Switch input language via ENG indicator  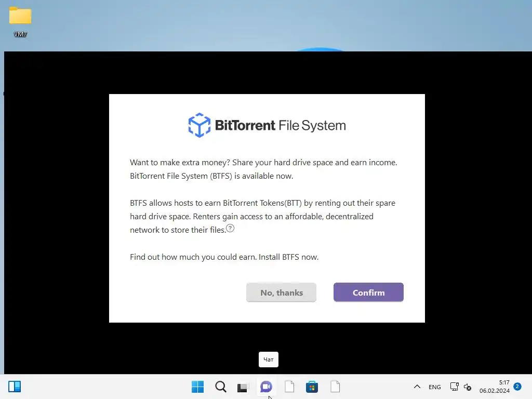coord(435,387)
